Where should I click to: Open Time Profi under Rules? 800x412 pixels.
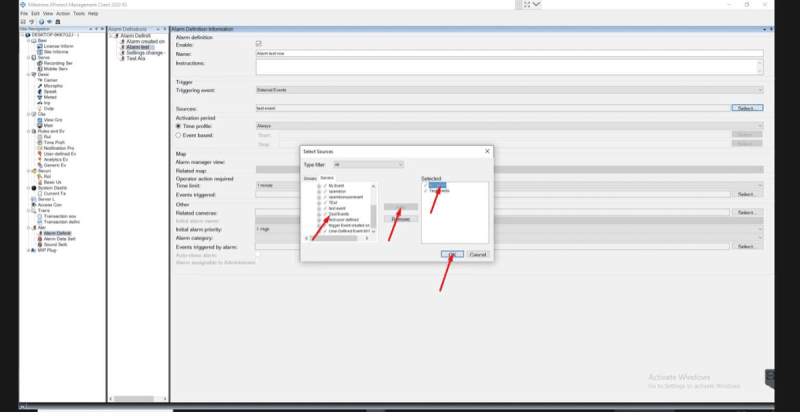pos(54,142)
